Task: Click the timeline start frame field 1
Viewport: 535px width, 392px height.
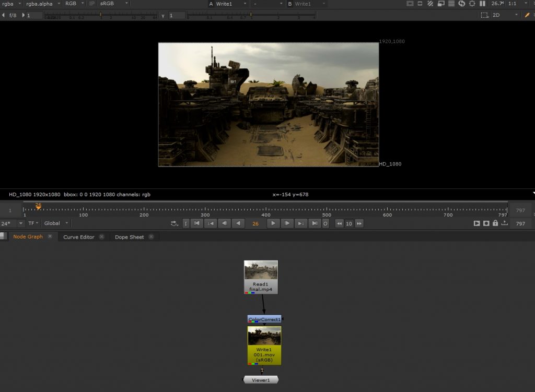Action: [10, 210]
